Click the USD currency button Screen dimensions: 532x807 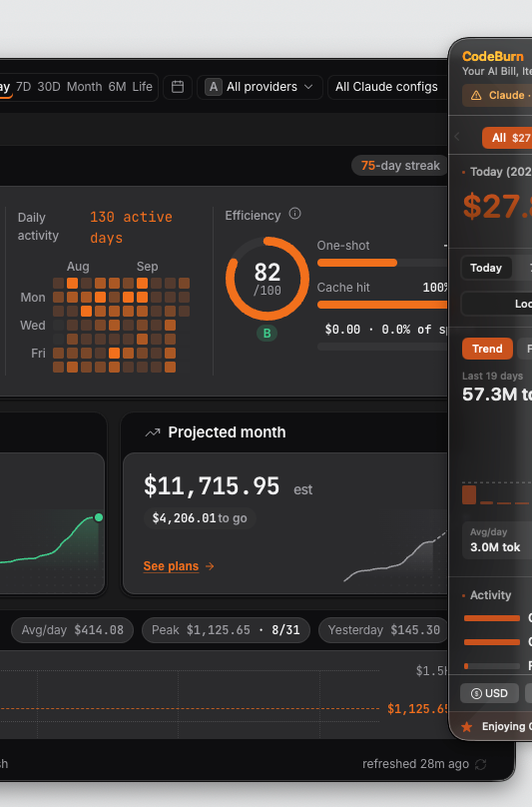(x=489, y=693)
